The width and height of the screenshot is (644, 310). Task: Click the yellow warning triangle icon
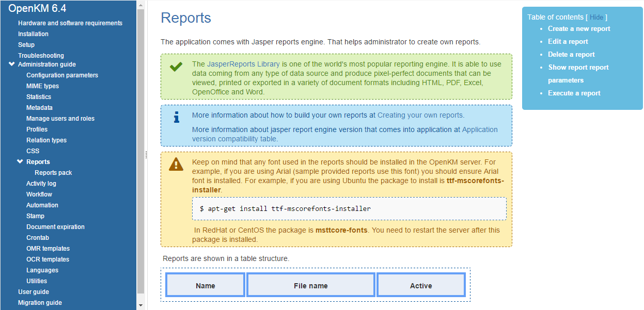(x=176, y=164)
